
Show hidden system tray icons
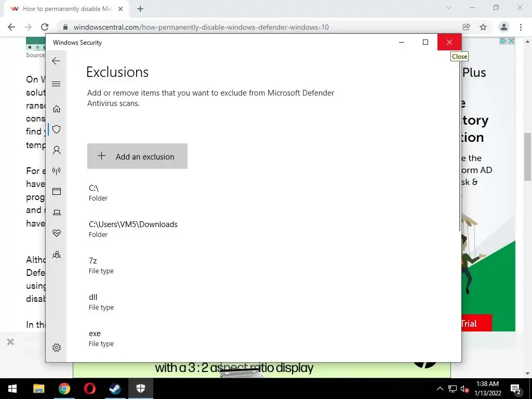(x=440, y=389)
